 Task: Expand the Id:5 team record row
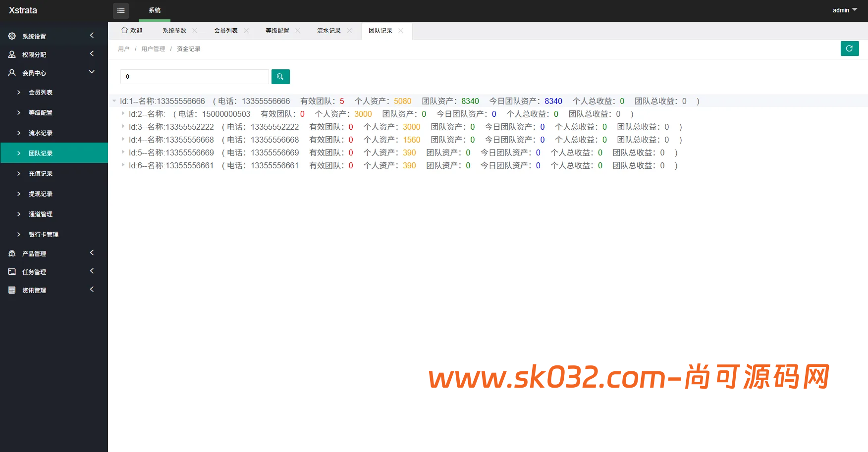click(122, 152)
